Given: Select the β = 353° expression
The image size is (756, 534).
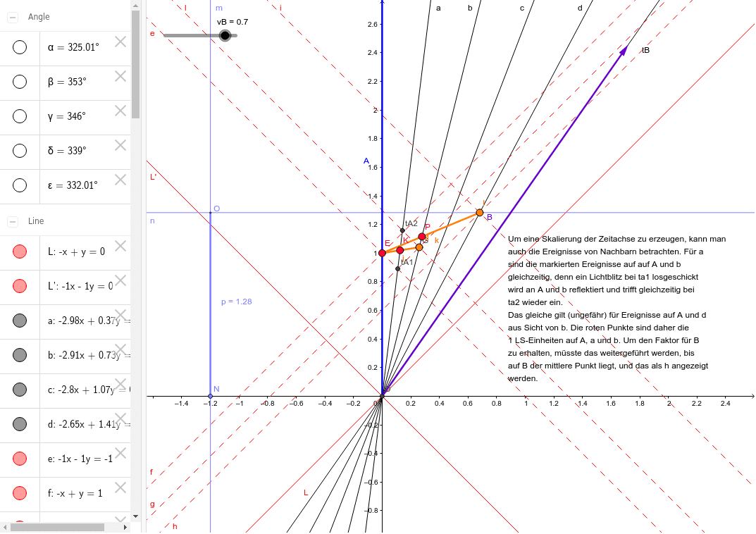Looking at the screenshot, I should [x=67, y=82].
